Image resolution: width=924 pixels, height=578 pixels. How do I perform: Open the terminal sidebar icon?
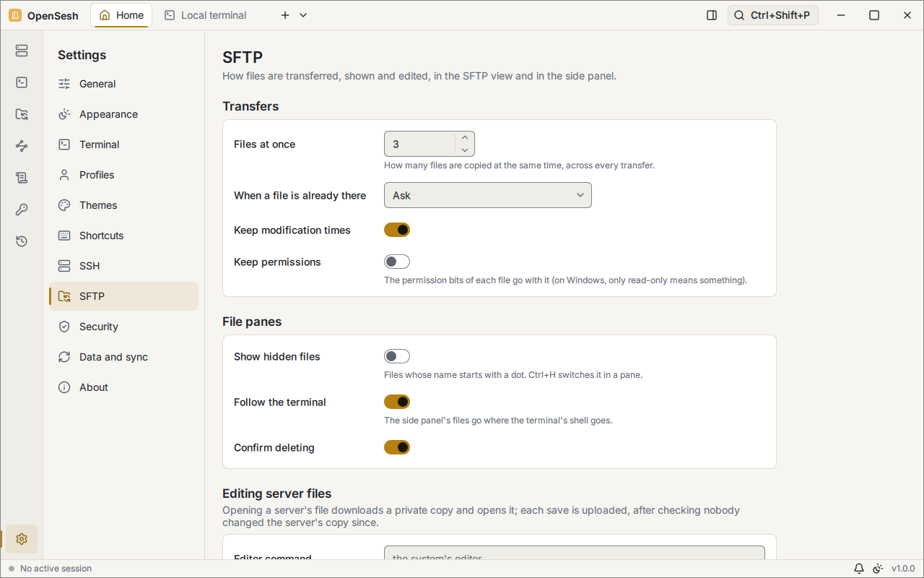[x=22, y=82]
